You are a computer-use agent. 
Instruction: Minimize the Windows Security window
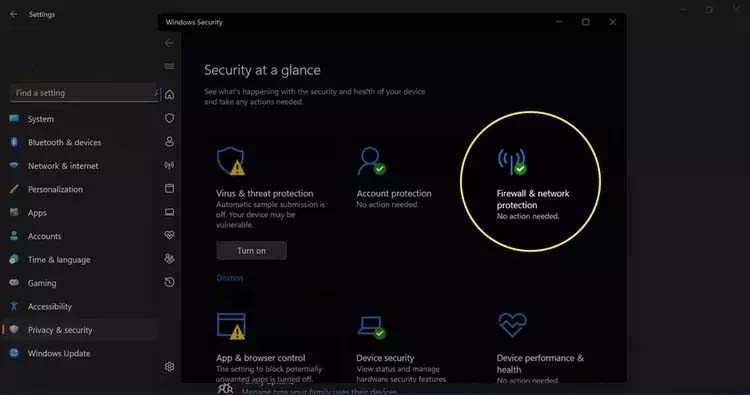coord(559,22)
